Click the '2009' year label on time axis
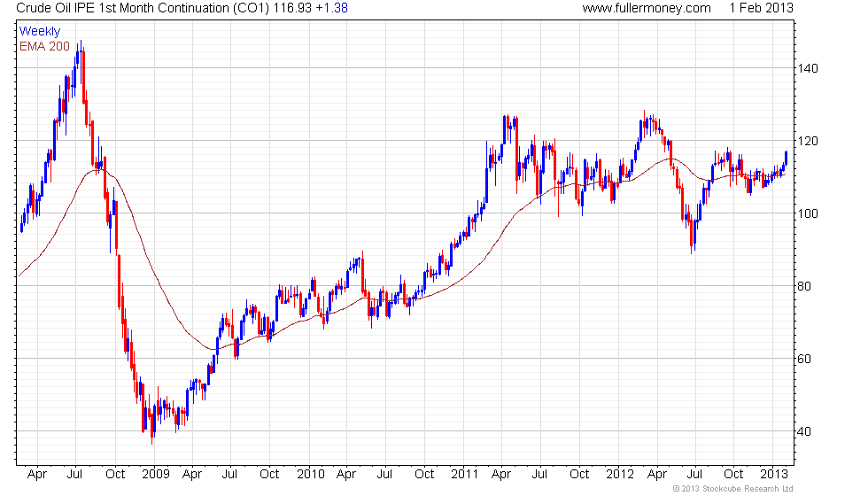The width and height of the screenshot is (868, 496). pyautogui.click(x=156, y=475)
